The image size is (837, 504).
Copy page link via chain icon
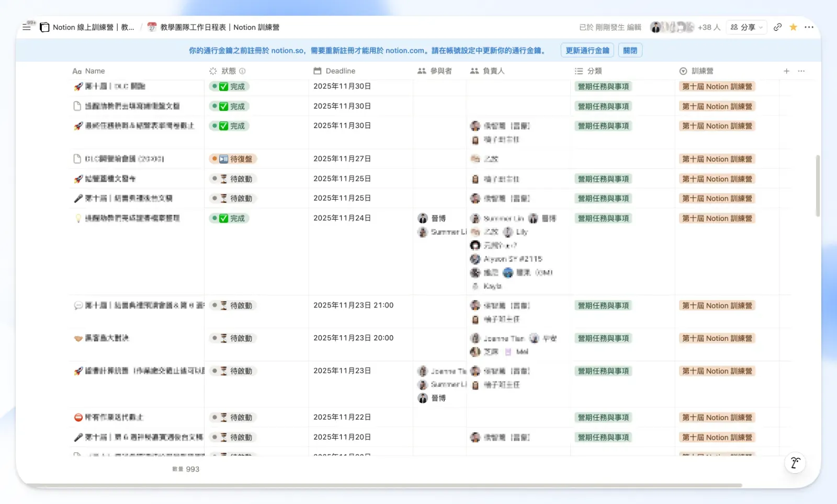pos(778,27)
